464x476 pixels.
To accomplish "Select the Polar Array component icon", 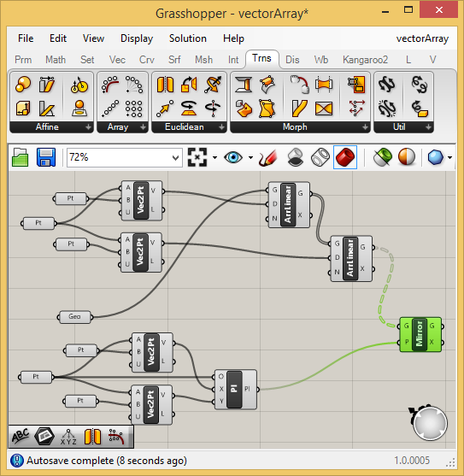I will pos(134,85).
